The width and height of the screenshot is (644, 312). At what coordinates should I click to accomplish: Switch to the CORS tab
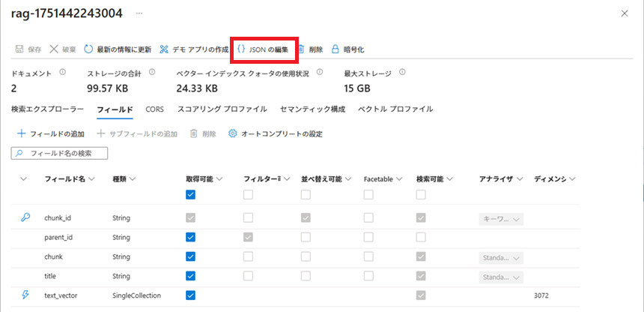(155, 109)
